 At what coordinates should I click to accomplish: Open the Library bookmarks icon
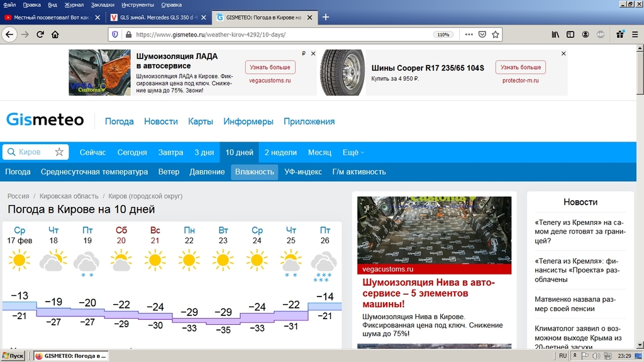tap(555, 35)
